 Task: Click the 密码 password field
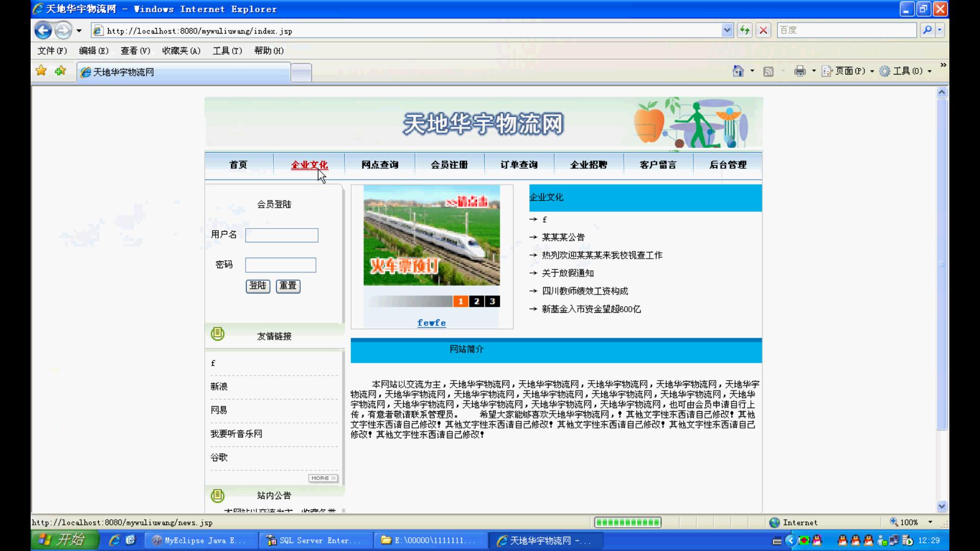[x=281, y=265]
